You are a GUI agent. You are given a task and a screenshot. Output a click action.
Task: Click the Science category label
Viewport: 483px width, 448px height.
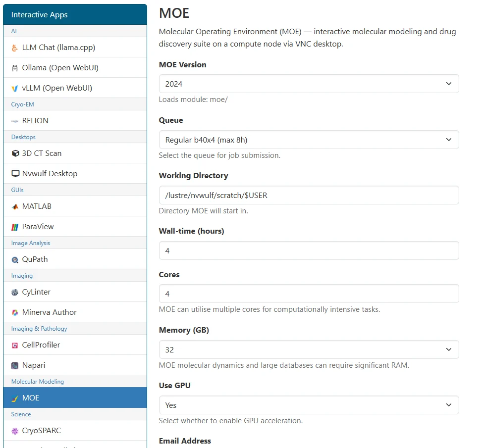[21, 414]
